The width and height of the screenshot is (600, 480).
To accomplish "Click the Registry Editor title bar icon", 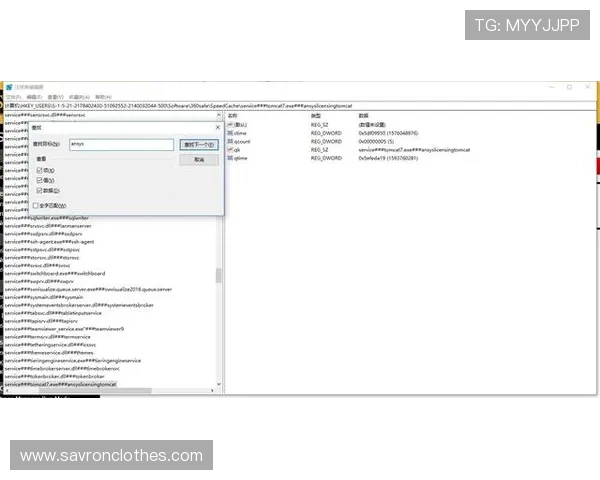I will [5, 87].
